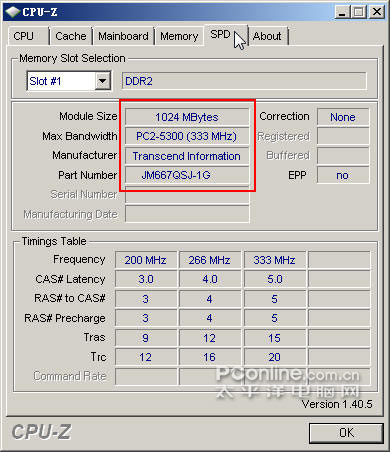Click the empty Serial Number field
The width and height of the screenshot is (390, 452).
[187, 195]
